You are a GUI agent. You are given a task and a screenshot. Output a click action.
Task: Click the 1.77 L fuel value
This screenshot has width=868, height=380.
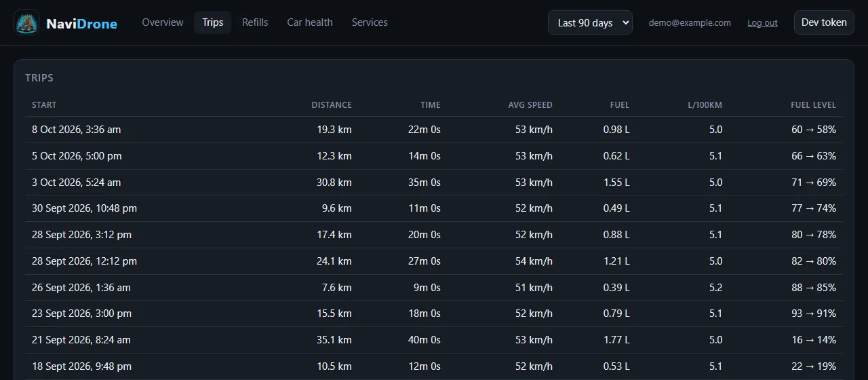tap(616, 340)
